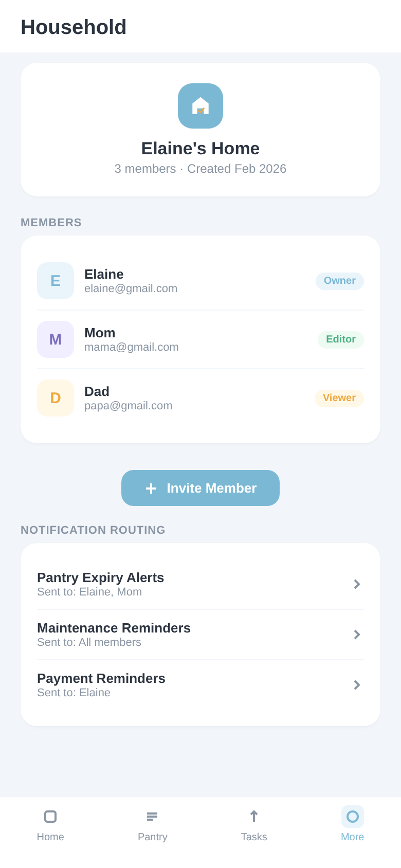Image resolution: width=401 pixels, height=868 pixels.
Task: Tap Mom's Editor role badge
Action: pyautogui.click(x=340, y=339)
